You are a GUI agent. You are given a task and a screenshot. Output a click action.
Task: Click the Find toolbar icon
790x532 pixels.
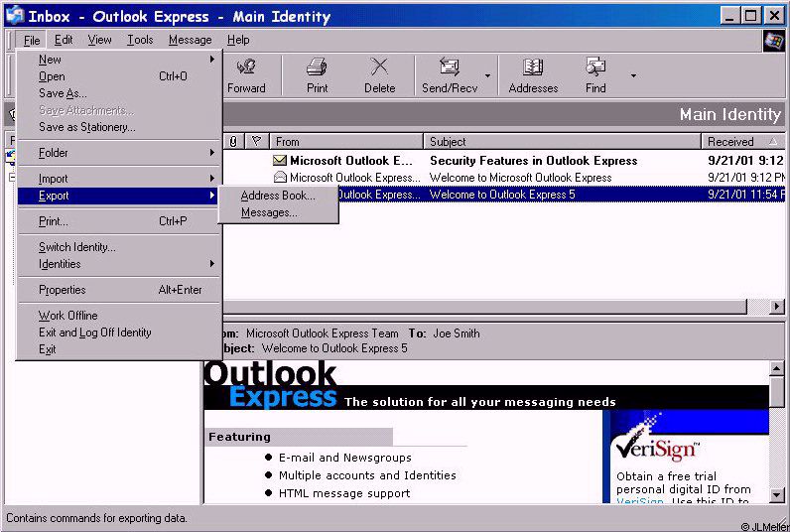pyautogui.click(x=595, y=67)
